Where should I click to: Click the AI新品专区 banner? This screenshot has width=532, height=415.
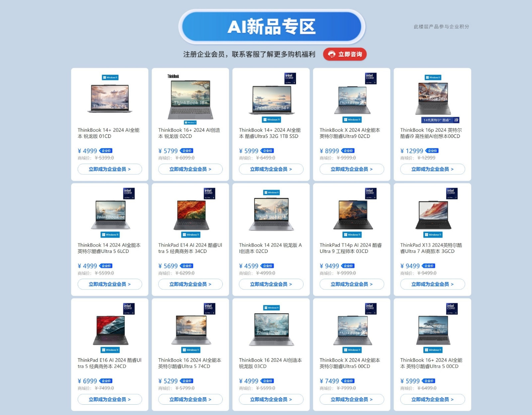click(272, 27)
